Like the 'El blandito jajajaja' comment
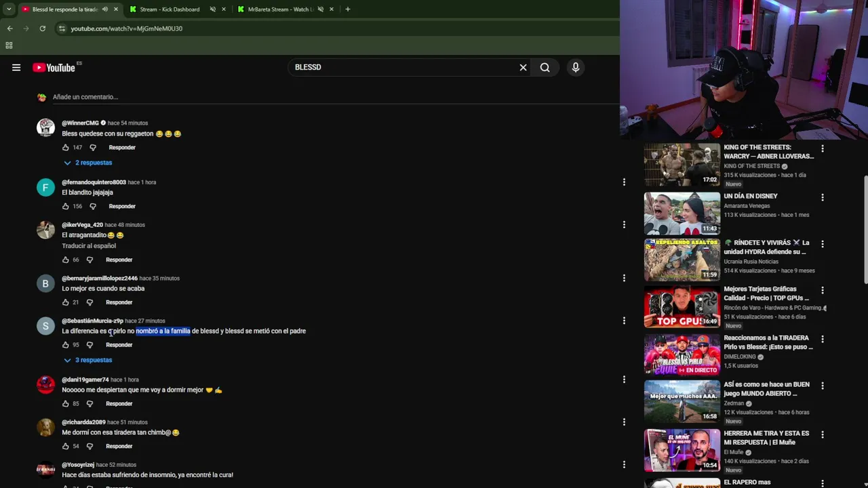This screenshot has width=868, height=488. (66, 206)
